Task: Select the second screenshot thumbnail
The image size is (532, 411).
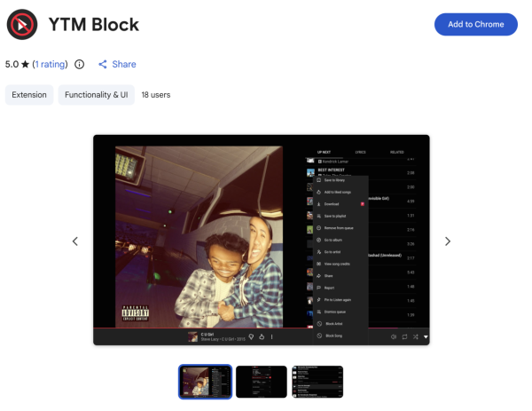Action: coord(262,382)
